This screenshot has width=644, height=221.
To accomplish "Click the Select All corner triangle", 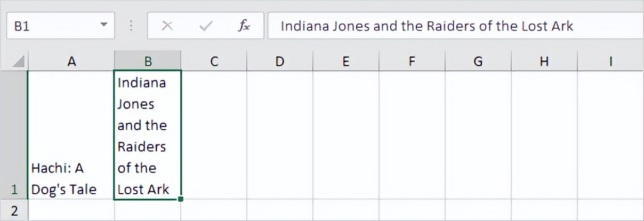I will 19,61.
